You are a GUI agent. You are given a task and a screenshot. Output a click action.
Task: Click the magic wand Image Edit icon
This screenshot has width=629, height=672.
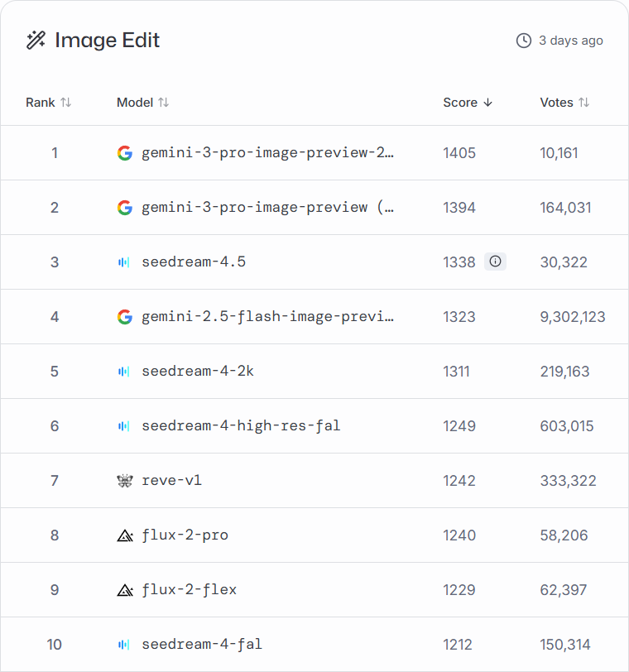(36, 40)
